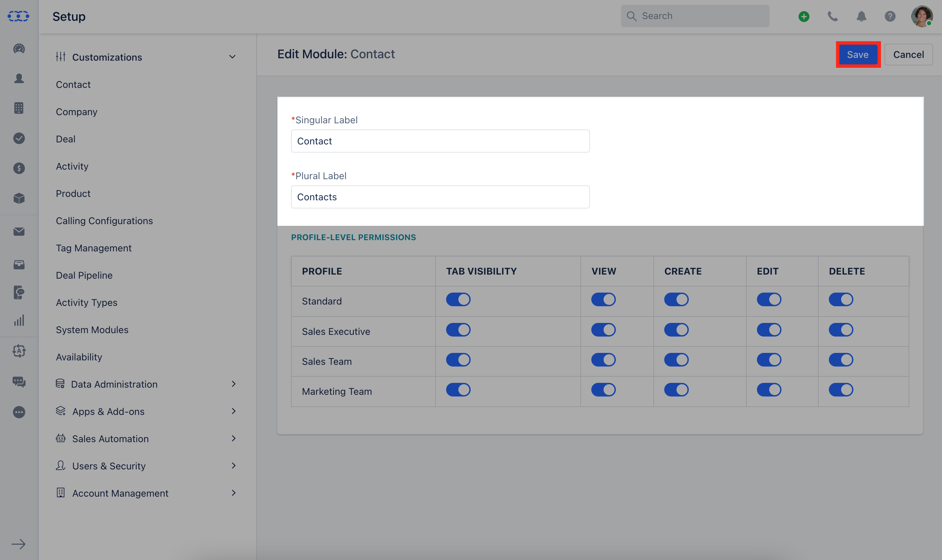Toggle Tab Visibility for Standard profile
The width and height of the screenshot is (942, 560).
(458, 300)
